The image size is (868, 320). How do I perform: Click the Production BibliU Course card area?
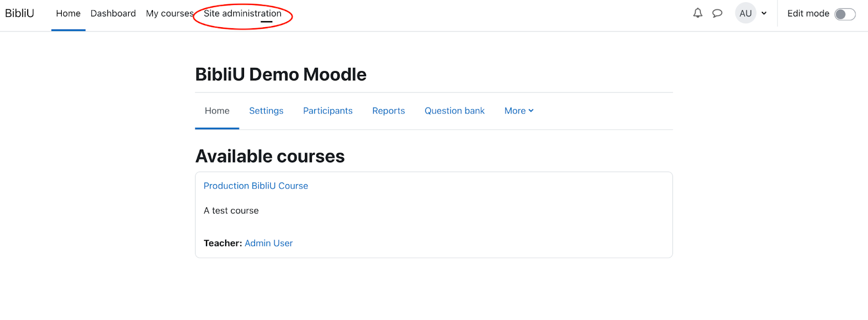434,215
